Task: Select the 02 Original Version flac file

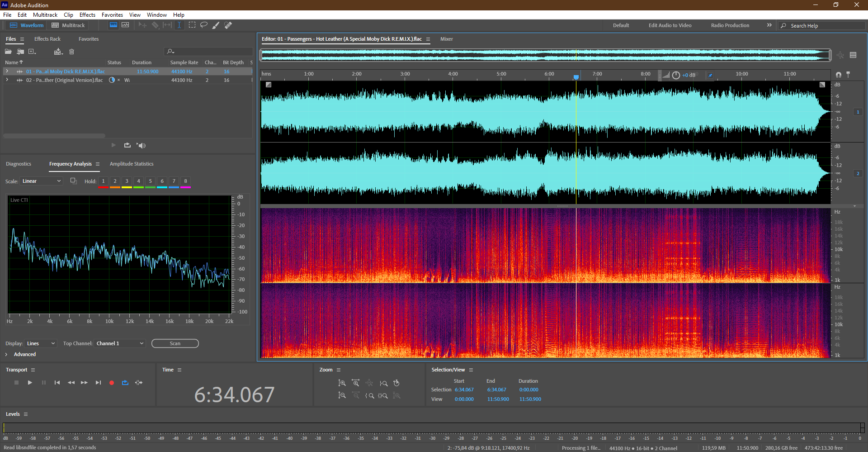Action: point(64,80)
